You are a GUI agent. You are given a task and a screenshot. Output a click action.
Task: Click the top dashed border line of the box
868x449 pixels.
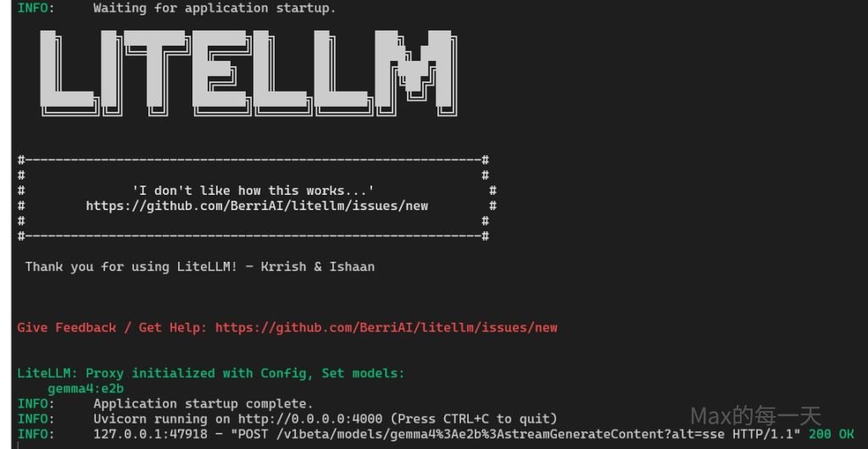click(253, 160)
